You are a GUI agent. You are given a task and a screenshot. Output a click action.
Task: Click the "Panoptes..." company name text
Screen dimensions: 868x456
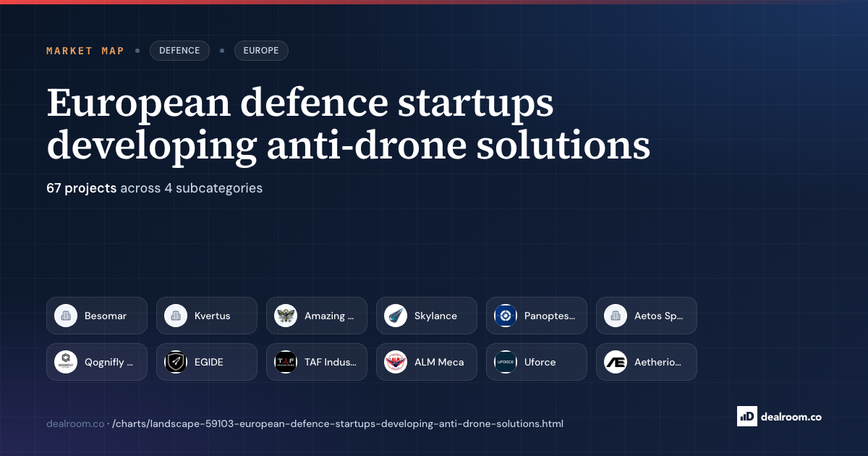point(550,316)
